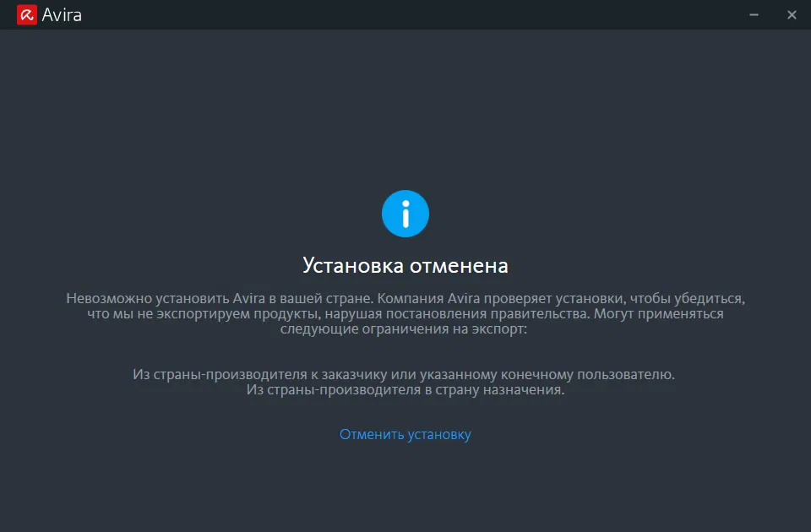This screenshot has width=811, height=532.
Task: Click the red Avira logo icon
Action: pos(27,15)
